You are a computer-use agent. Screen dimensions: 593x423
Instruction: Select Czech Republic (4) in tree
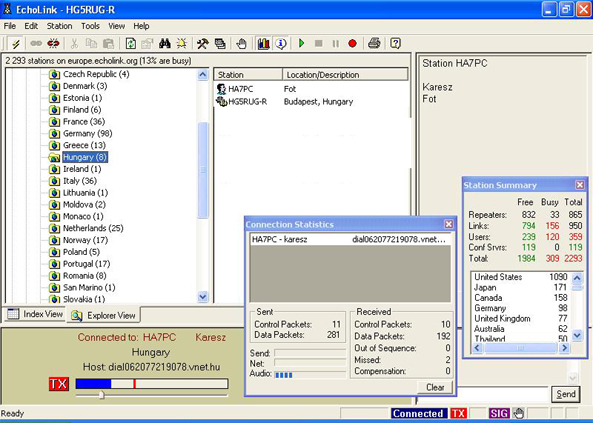96,74
